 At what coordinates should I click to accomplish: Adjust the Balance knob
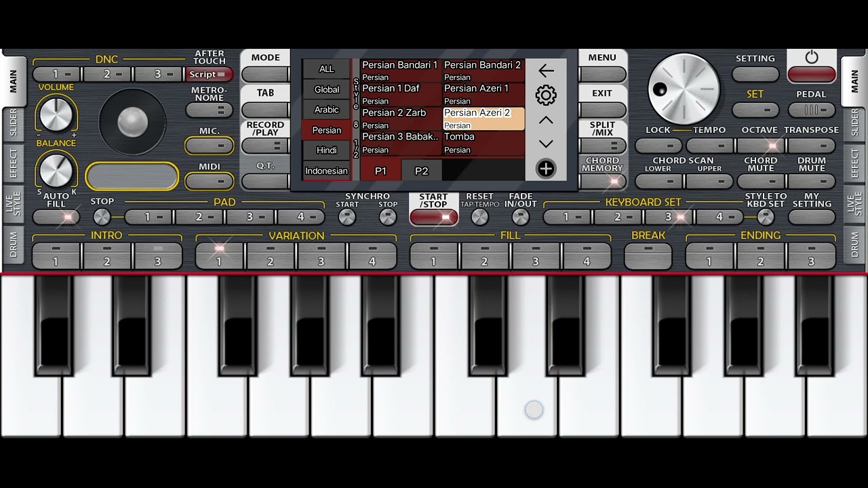click(x=56, y=169)
